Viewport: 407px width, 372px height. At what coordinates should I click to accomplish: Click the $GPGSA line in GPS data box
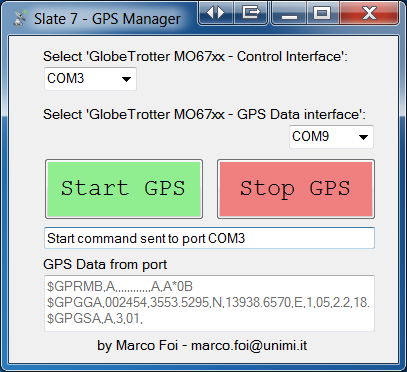(95, 319)
